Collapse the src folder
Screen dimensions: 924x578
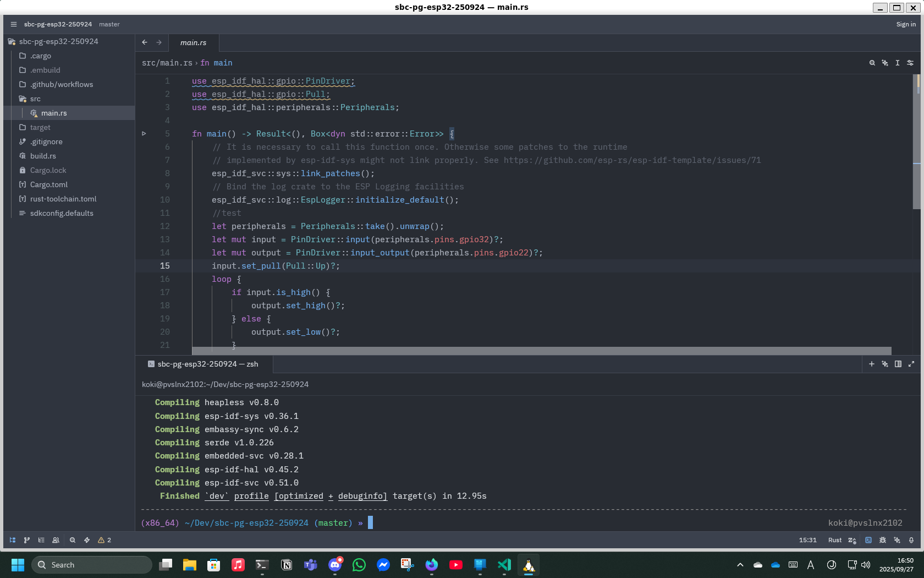(x=35, y=99)
